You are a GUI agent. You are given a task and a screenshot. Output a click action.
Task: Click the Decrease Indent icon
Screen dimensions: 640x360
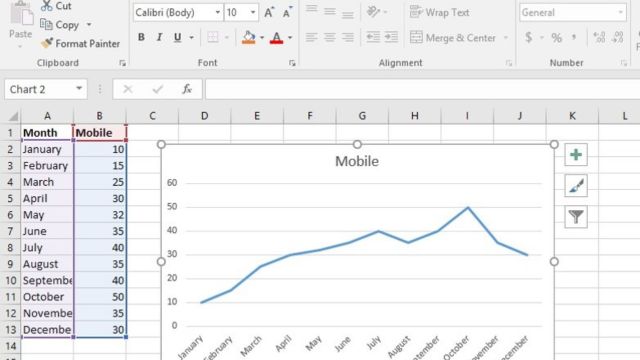(x=373, y=37)
